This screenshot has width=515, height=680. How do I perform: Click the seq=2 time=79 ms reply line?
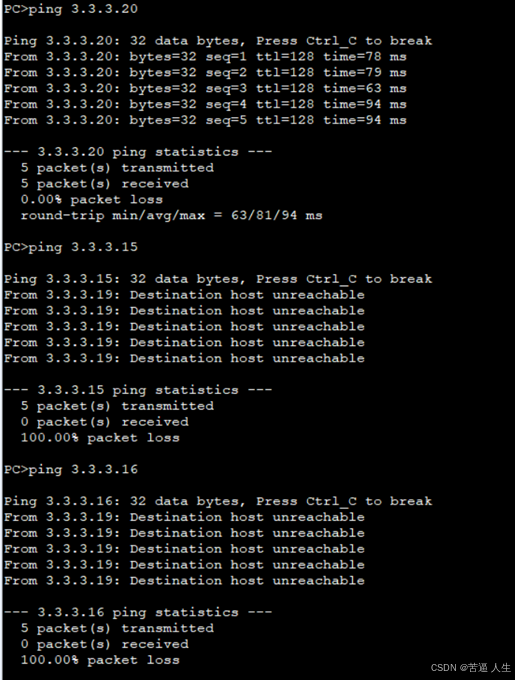[205, 73]
